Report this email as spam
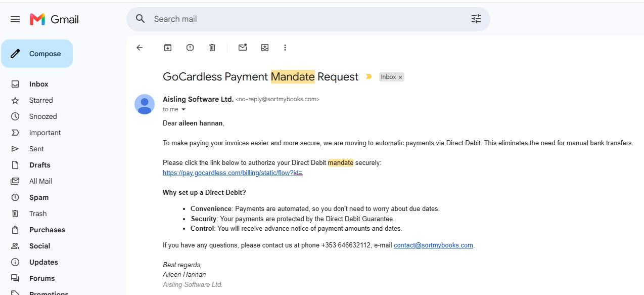Screen dimensions: 644x295 click(190, 48)
